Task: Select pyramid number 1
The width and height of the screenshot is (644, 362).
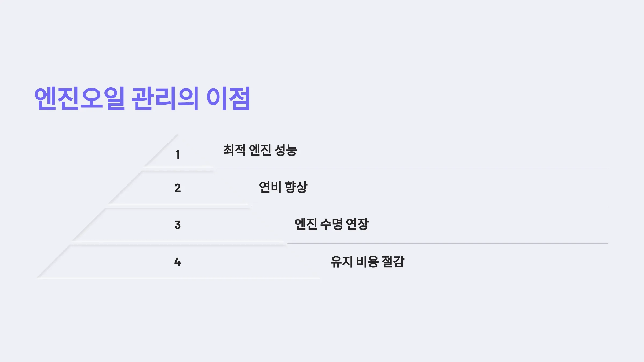Action: [178, 155]
